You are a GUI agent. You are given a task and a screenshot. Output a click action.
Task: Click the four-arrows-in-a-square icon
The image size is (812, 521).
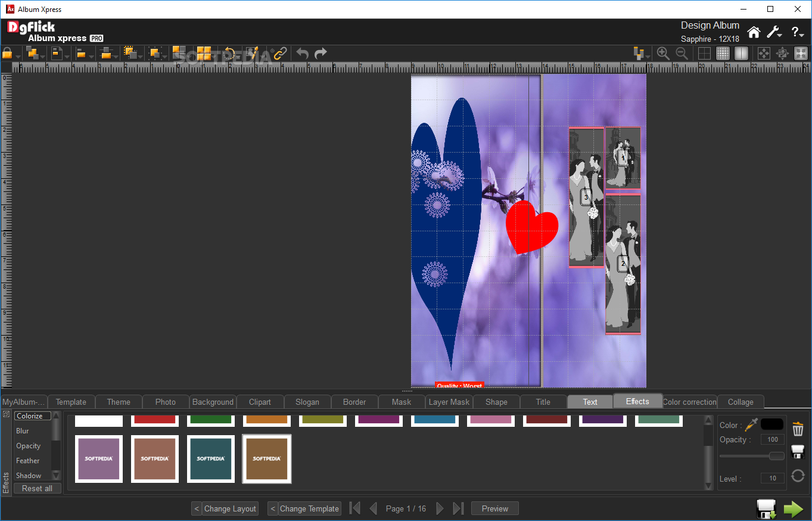coord(764,53)
